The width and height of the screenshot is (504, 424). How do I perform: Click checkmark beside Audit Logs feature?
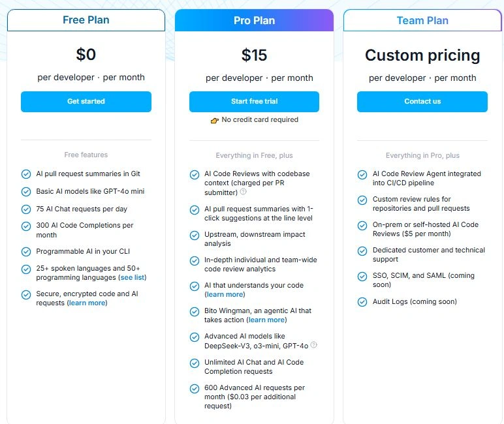362,302
